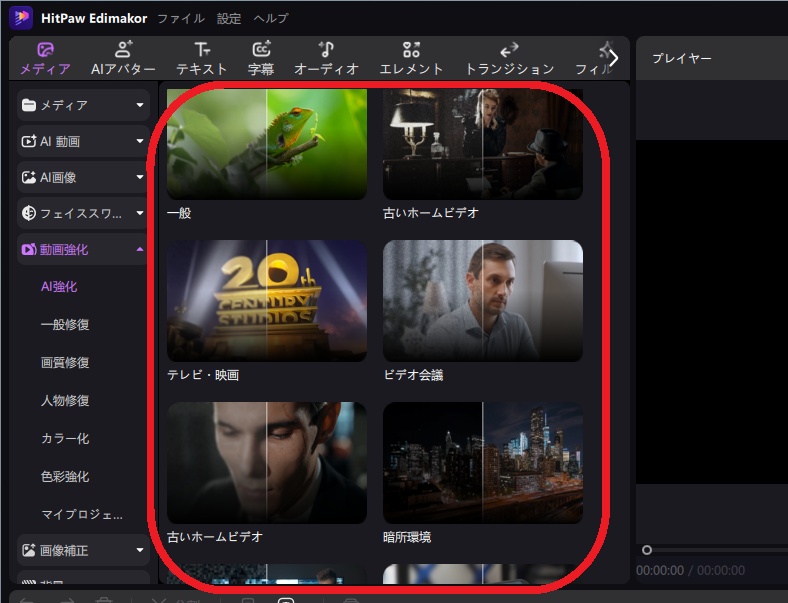This screenshot has width=788, height=603.
Task: Click the 暗所環境 label text
Action: (x=407, y=537)
